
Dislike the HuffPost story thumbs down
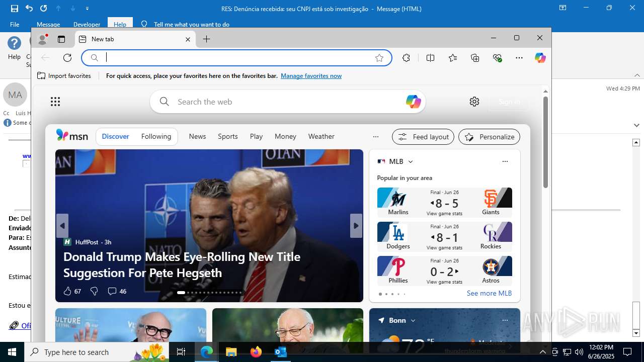(x=94, y=291)
